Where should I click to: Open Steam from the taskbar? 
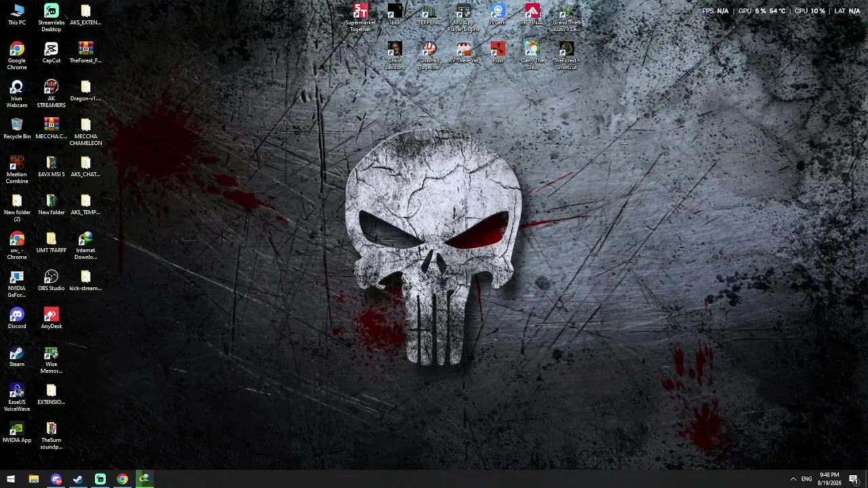78,479
